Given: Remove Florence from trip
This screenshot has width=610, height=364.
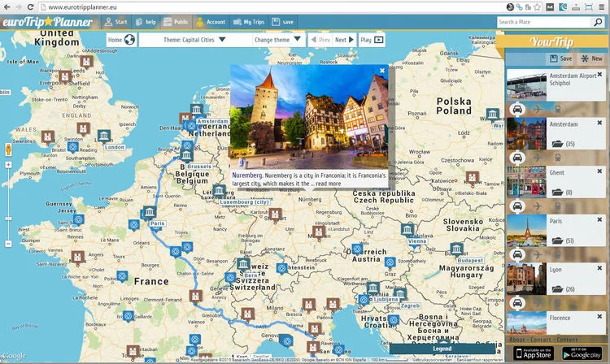Looking at the screenshot, I should point(599,317).
